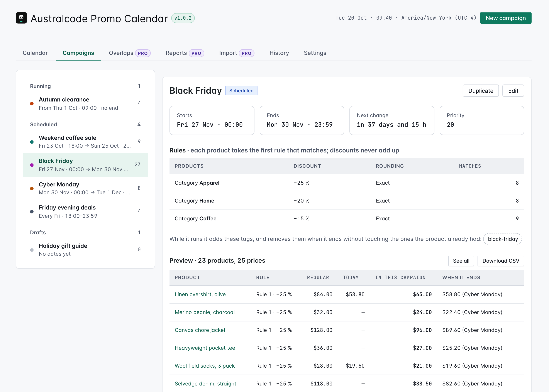The image size is (549, 392).
Task: Click the Starts date card
Action: pyautogui.click(x=212, y=120)
